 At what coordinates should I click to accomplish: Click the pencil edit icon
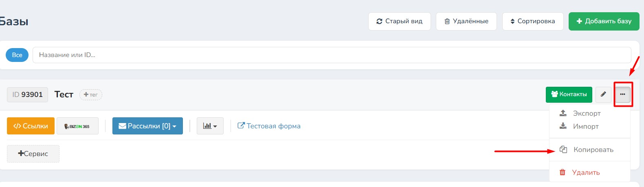point(603,95)
